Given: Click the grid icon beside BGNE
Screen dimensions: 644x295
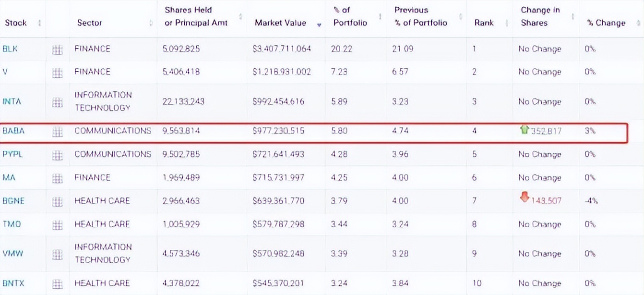Looking at the screenshot, I should (x=58, y=201).
